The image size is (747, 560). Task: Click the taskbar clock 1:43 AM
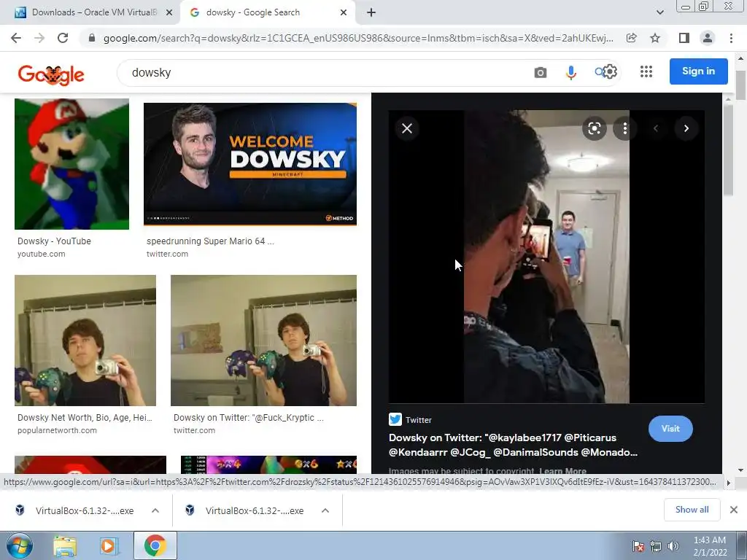pyautogui.click(x=710, y=540)
